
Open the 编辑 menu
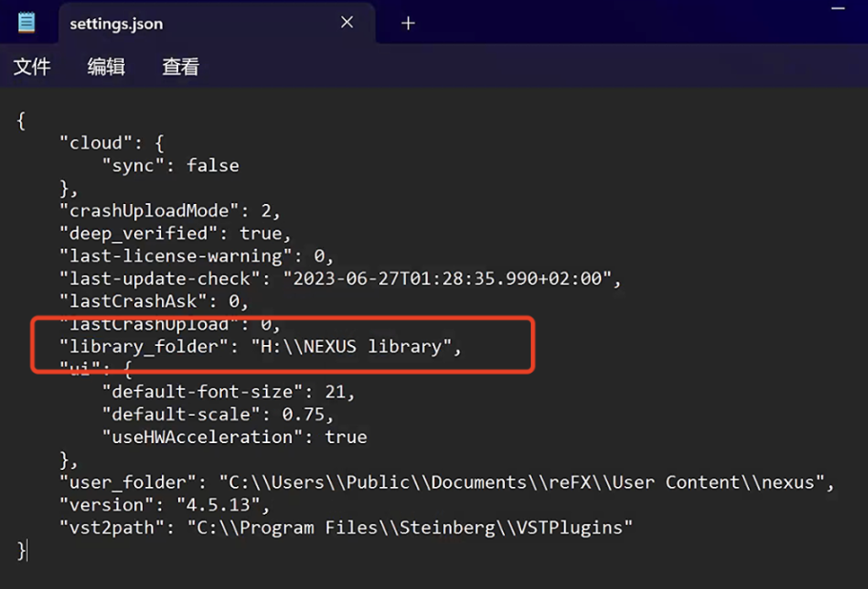[106, 67]
